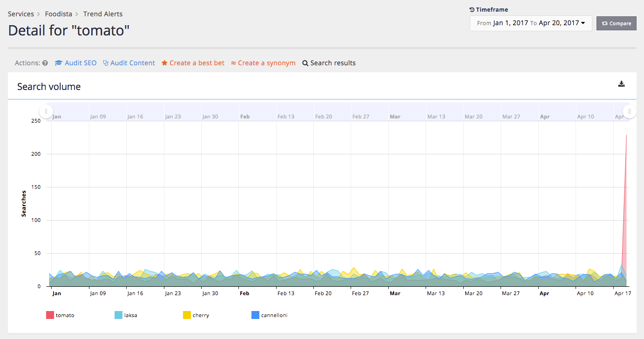Image resolution: width=644 pixels, height=339 pixels.
Task: Go to Services in breadcrumb
Action: [21, 14]
